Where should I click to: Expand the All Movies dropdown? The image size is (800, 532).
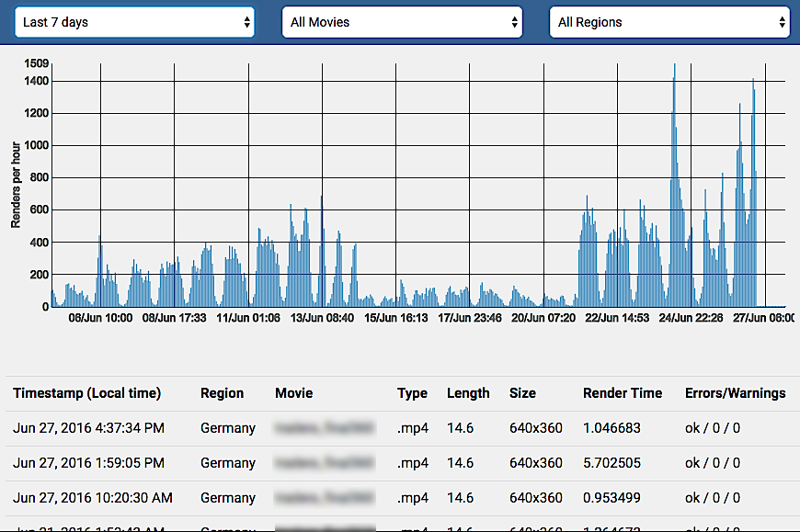[402, 22]
